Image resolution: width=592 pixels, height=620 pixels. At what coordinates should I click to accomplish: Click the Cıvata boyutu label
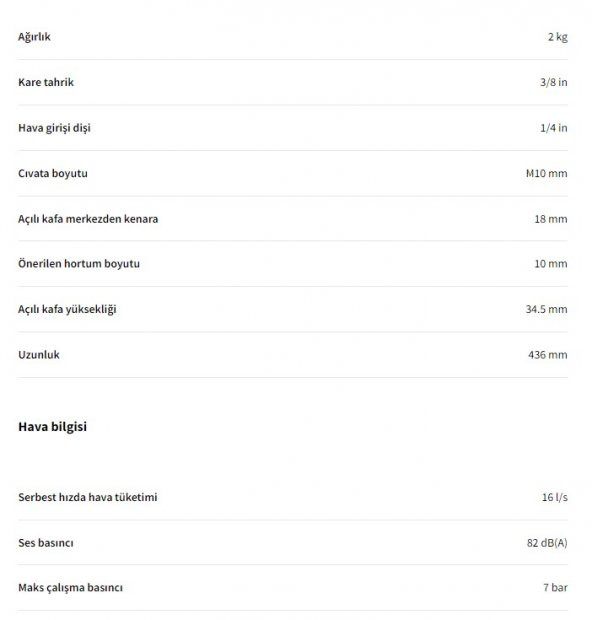(53, 173)
